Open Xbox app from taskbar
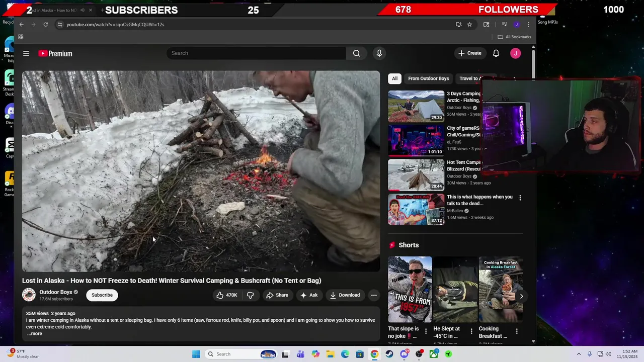The image size is (644, 362). (x=434, y=354)
